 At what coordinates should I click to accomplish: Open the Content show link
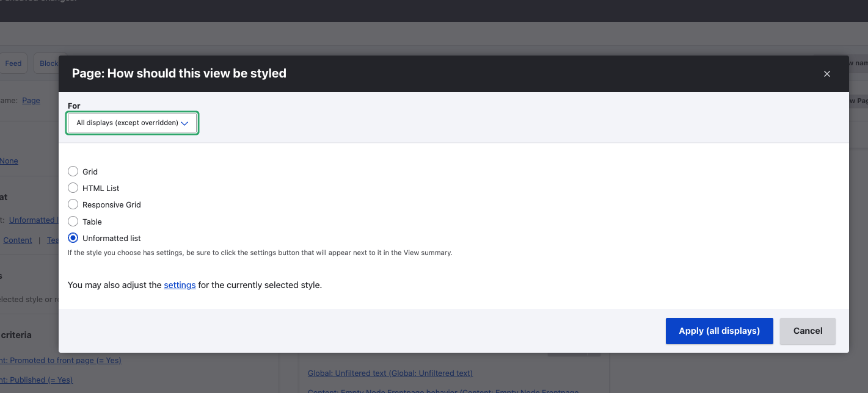click(x=18, y=240)
